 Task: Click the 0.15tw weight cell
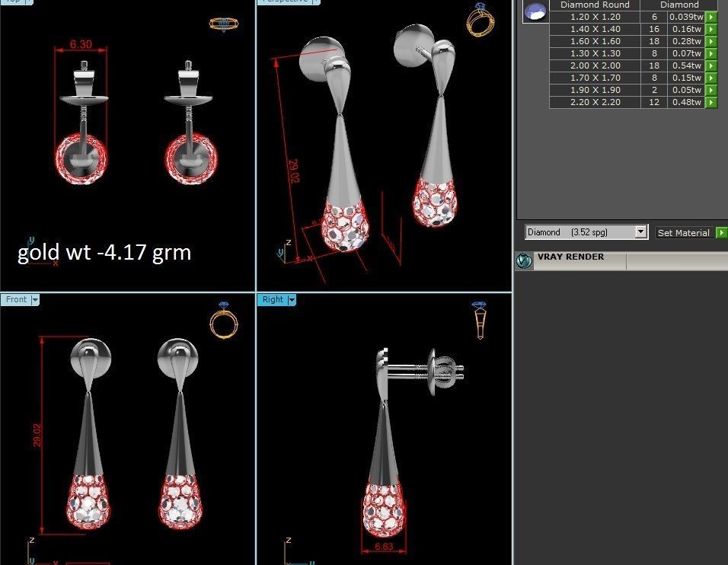tap(686, 78)
